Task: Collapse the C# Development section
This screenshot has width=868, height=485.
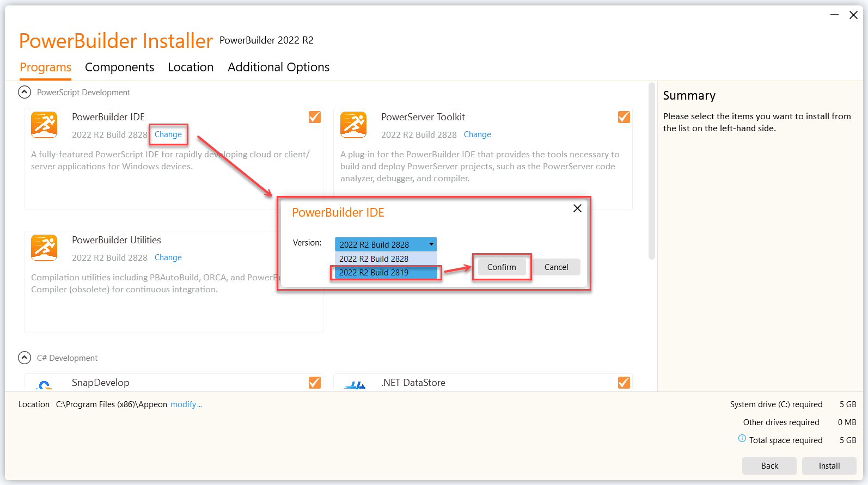Action: [25, 358]
